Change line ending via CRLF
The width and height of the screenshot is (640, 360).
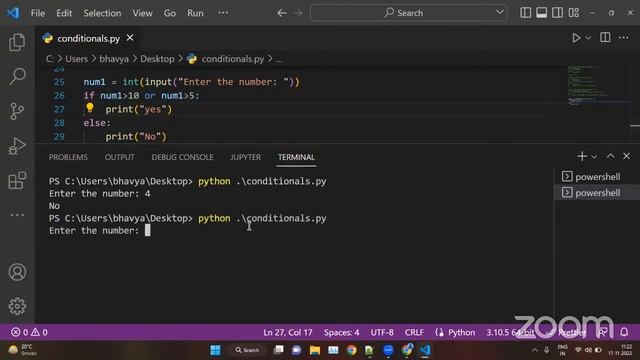tap(414, 332)
